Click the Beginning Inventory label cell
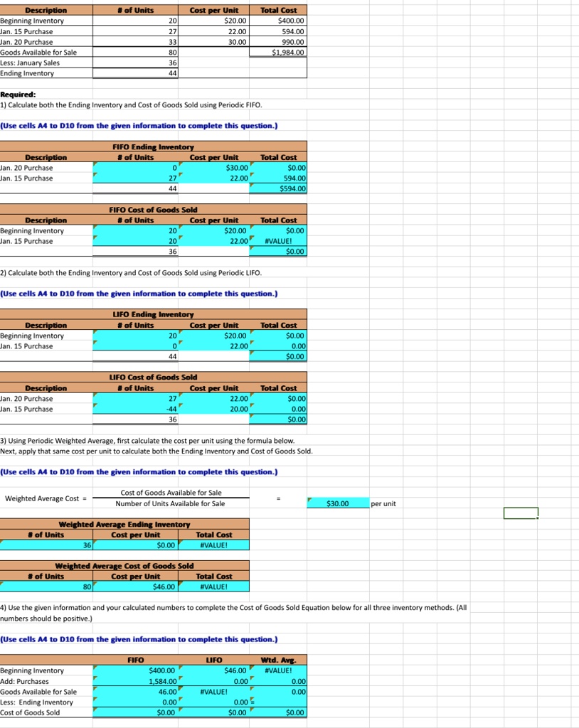 [x=33, y=21]
